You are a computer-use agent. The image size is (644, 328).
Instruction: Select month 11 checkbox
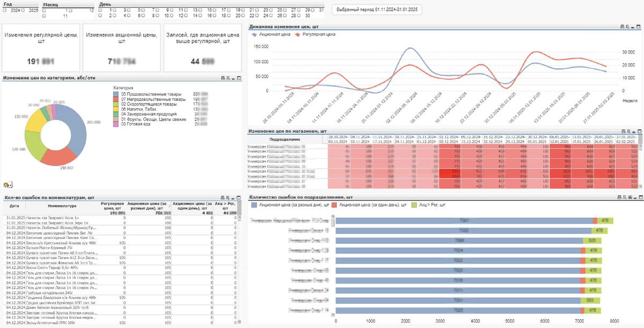pyautogui.click(x=45, y=16)
